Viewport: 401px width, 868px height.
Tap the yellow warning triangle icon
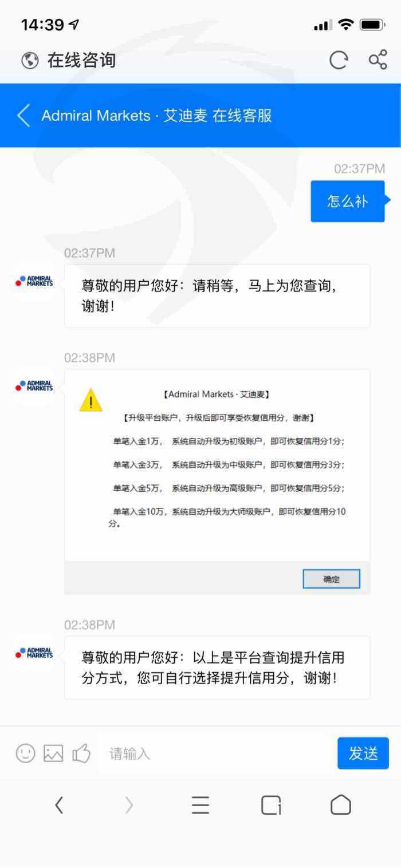(x=91, y=400)
